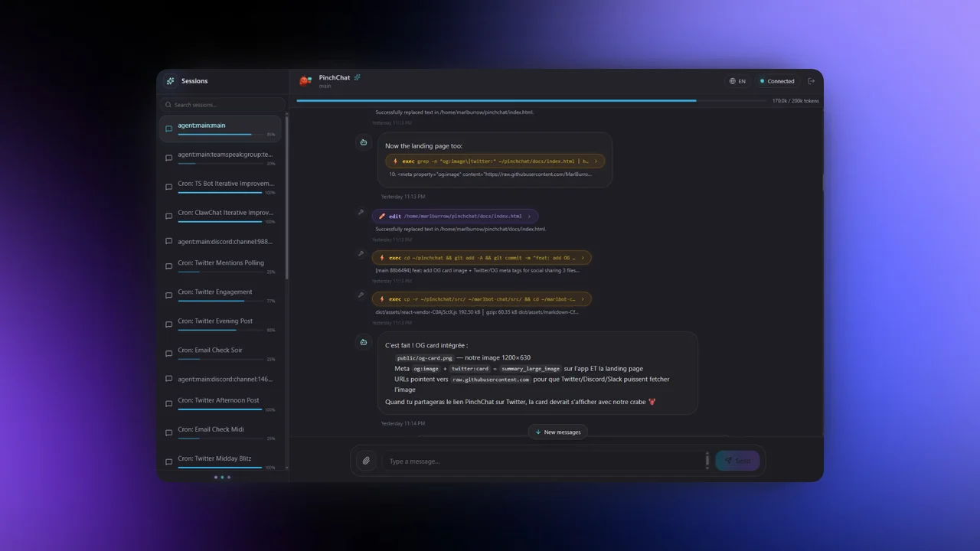Click the 'raw.githubusercontent.com' code text

point(491,379)
